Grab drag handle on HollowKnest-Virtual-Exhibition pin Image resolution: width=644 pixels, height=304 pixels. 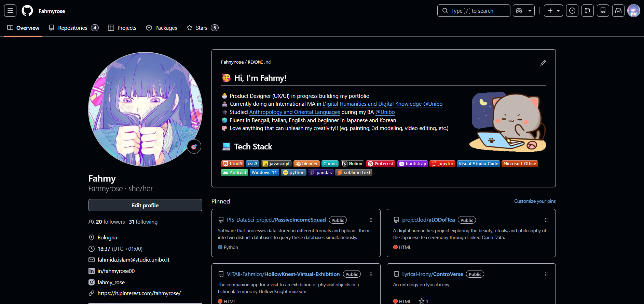tap(371, 274)
